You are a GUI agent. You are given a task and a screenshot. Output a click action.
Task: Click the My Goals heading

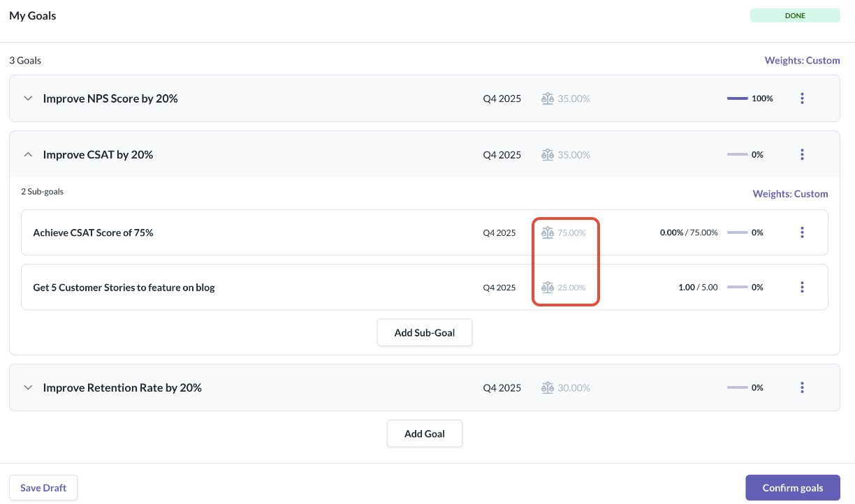(33, 15)
